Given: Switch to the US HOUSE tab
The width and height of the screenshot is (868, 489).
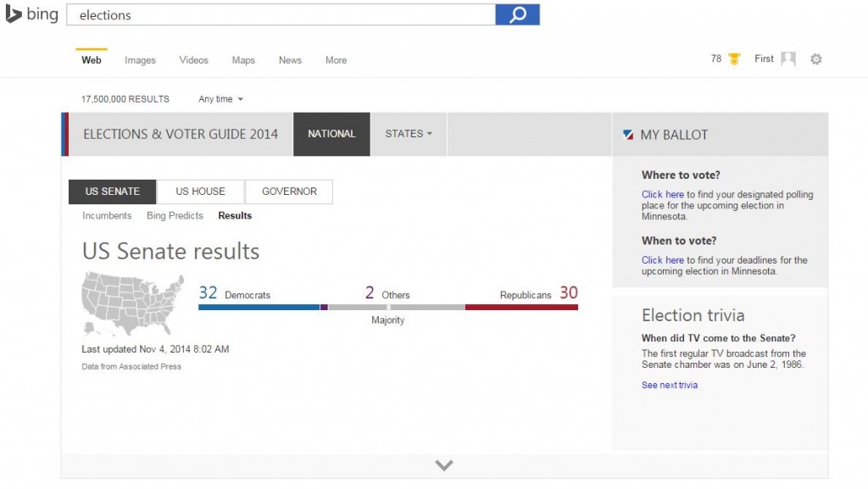Looking at the screenshot, I should 200,192.
